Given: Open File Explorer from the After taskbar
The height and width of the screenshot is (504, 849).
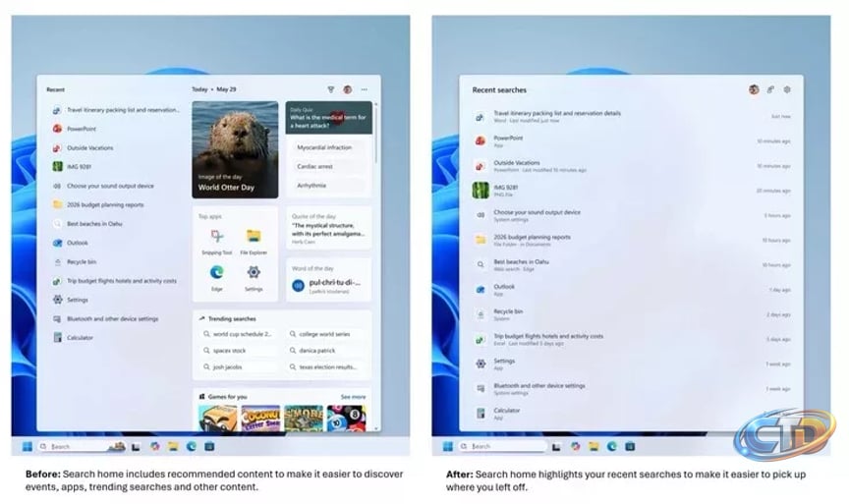Looking at the screenshot, I should (x=594, y=447).
